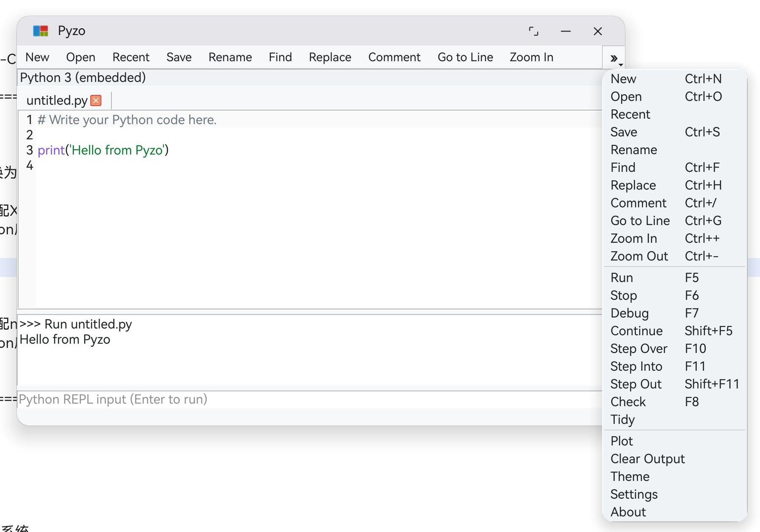Select Continue (Shift+F5) in the menu
This screenshot has height=532, width=760.
(x=674, y=331)
